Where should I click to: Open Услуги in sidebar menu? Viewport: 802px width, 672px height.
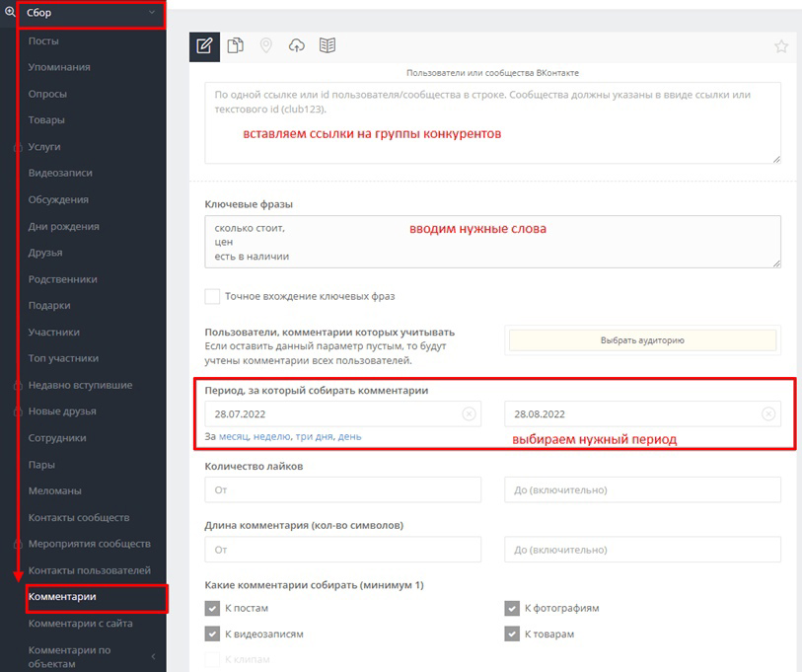click(44, 146)
